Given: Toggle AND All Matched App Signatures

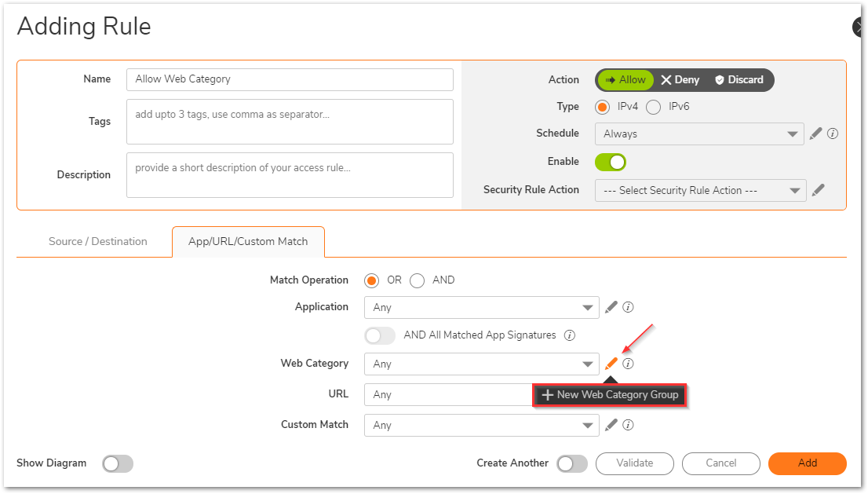Looking at the screenshot, I should [380, 335].
